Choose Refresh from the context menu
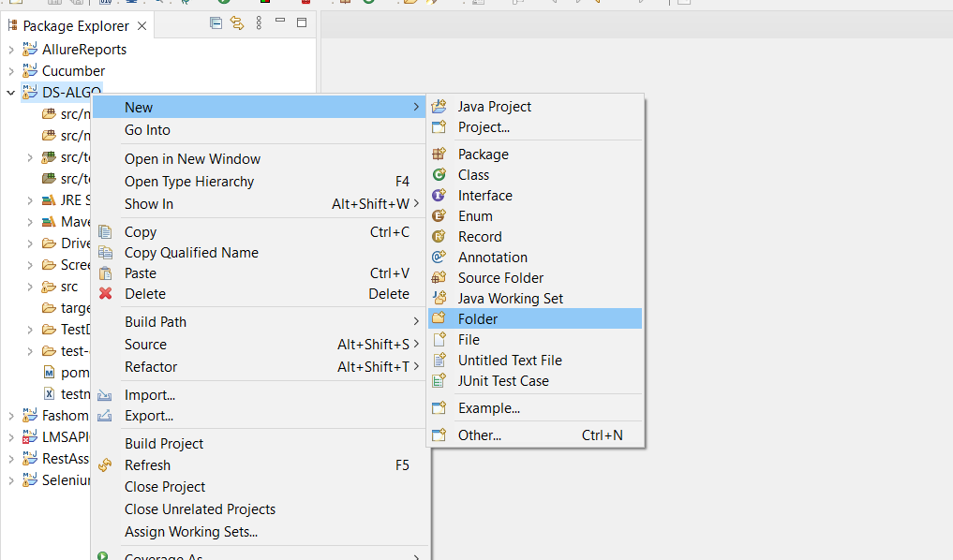Viewport: 953px width, 560px height. point(148,464)
